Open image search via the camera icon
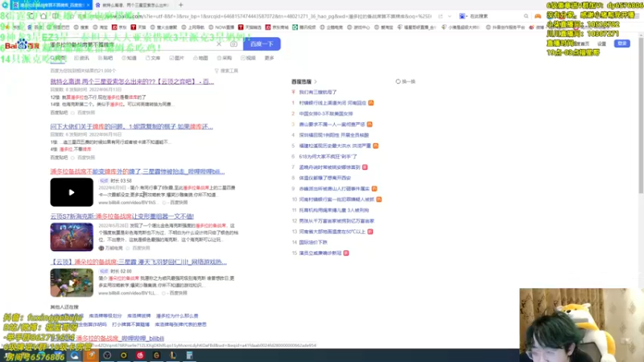The width and height of the screenshot is (644, 362). [233, 44]
